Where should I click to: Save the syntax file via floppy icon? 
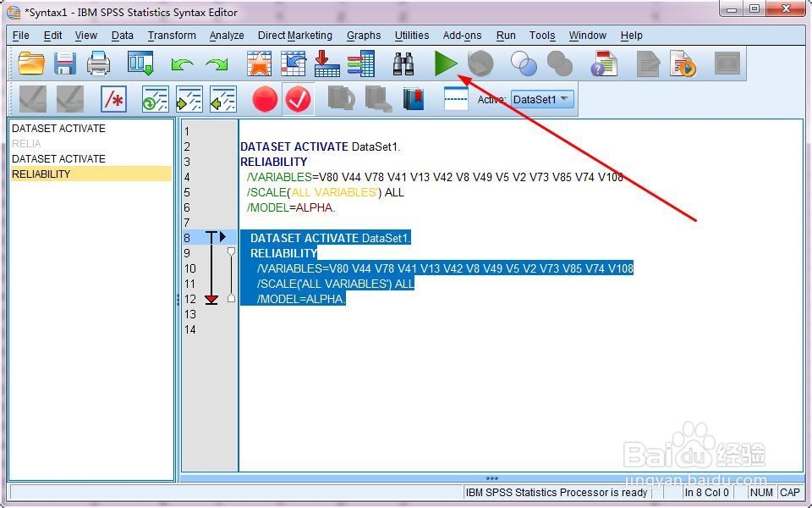click(65, 63)
